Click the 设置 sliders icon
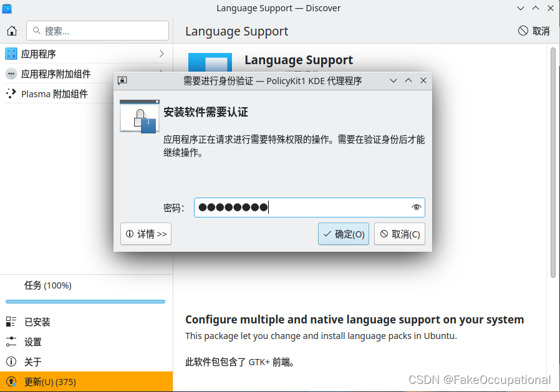 tap(11, 342)
